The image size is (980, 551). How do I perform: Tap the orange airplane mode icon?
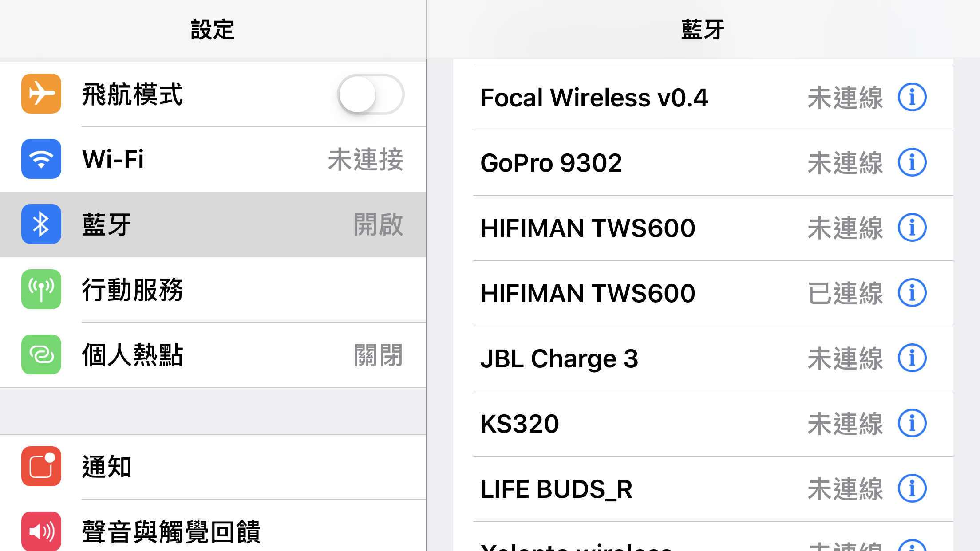pyautogui.click(x=41, y=94)
